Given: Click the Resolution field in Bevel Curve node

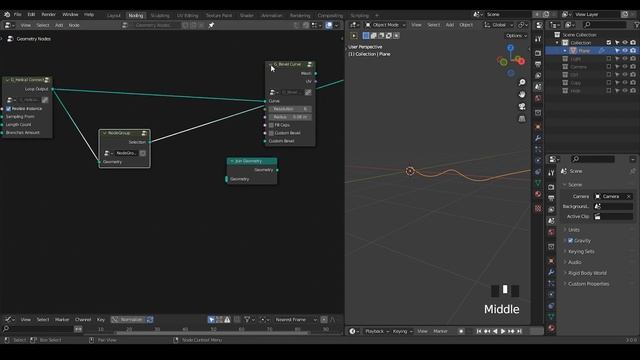Looking at the screenshot, I should tap(290, 109).
